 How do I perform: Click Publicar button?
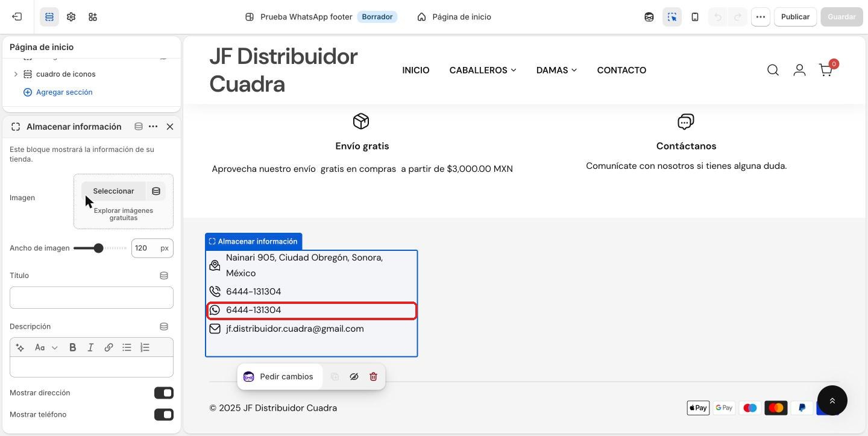[795, 17]
